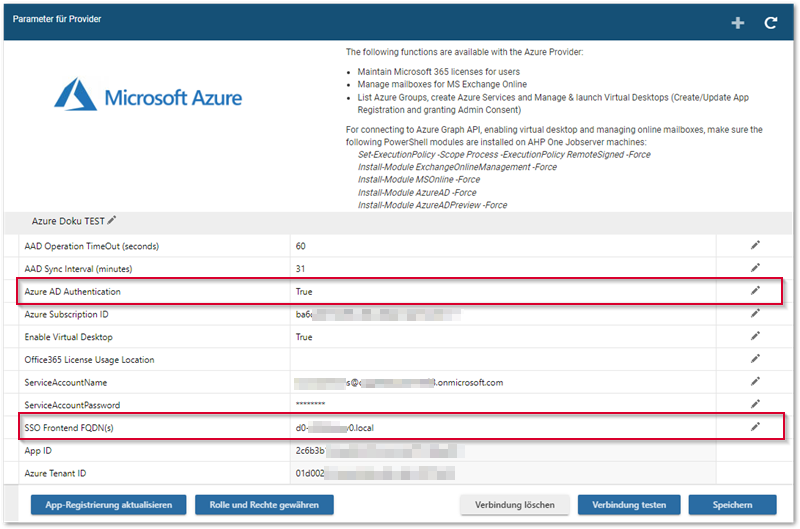Edit the Azure Doku TEST name pencil
Viewport: 800px width, 529px height.
pyautogui.click(x=112, y=220)
